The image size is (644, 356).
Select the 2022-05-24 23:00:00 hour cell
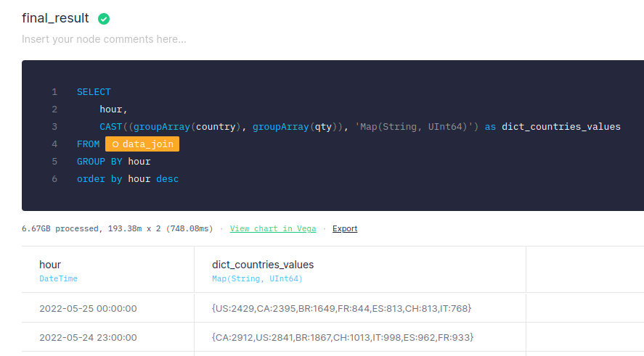(88, 337)
